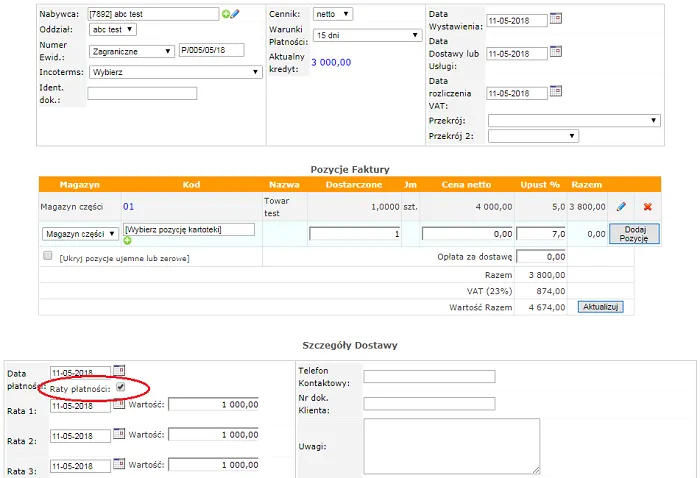
Task: Click the Uwagi text area
Action: point(451,445)
